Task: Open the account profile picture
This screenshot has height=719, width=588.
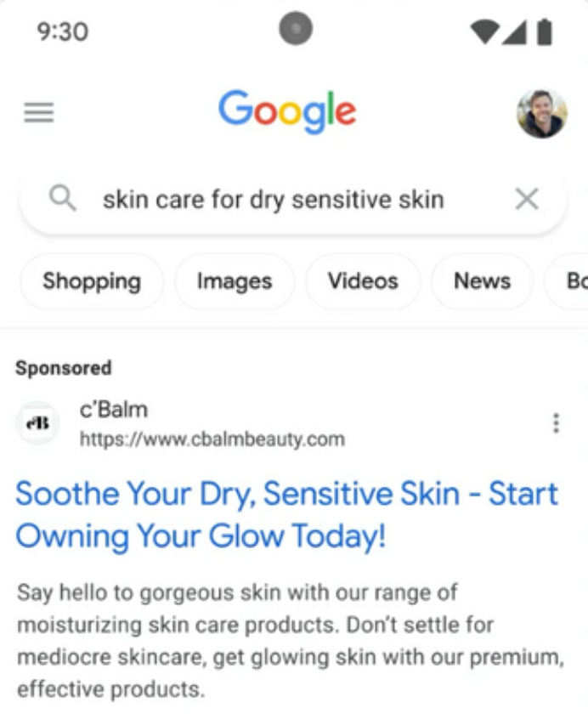Action: [x=542, y=114]
